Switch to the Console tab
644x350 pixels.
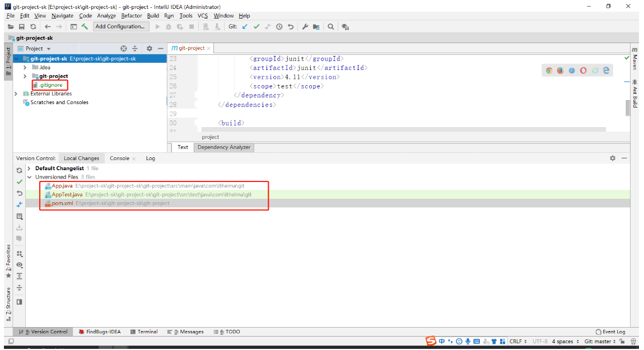point(119,158)
